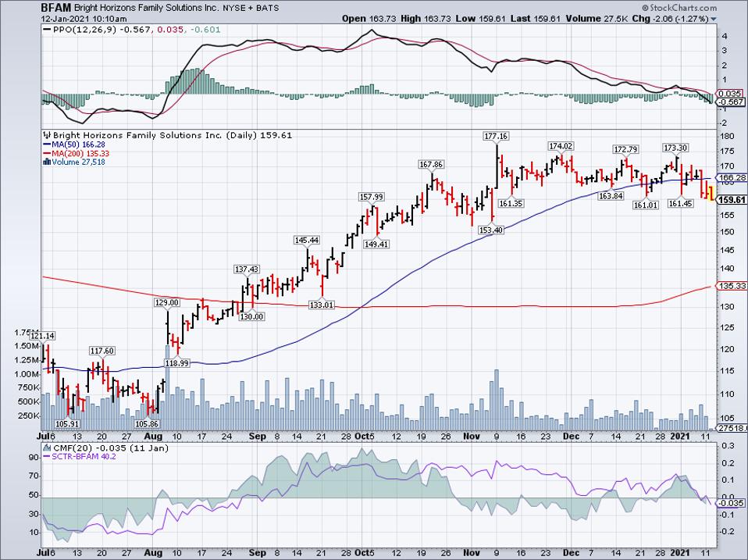Click the 161.35 low price label

pos(511,203)
